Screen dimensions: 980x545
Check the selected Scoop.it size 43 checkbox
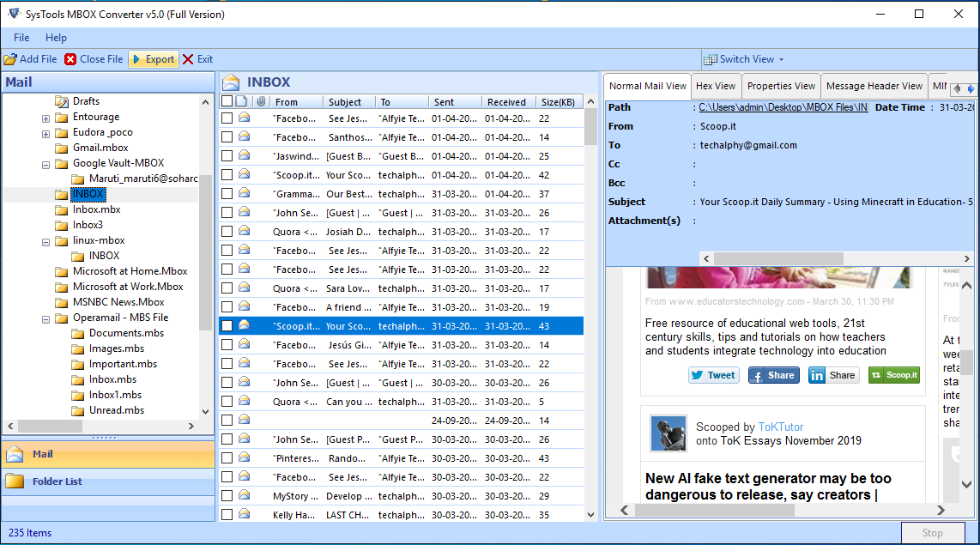point(227,326)
